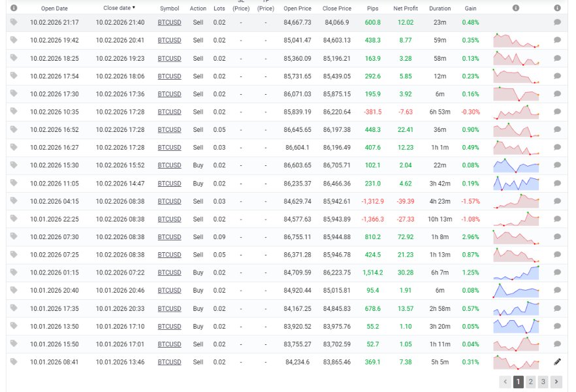This screenshot has width=576, height=392.
Task: Open BTCUSD link for trade opened 10.02.2026 15:30
Action: [x=169, y=165]
